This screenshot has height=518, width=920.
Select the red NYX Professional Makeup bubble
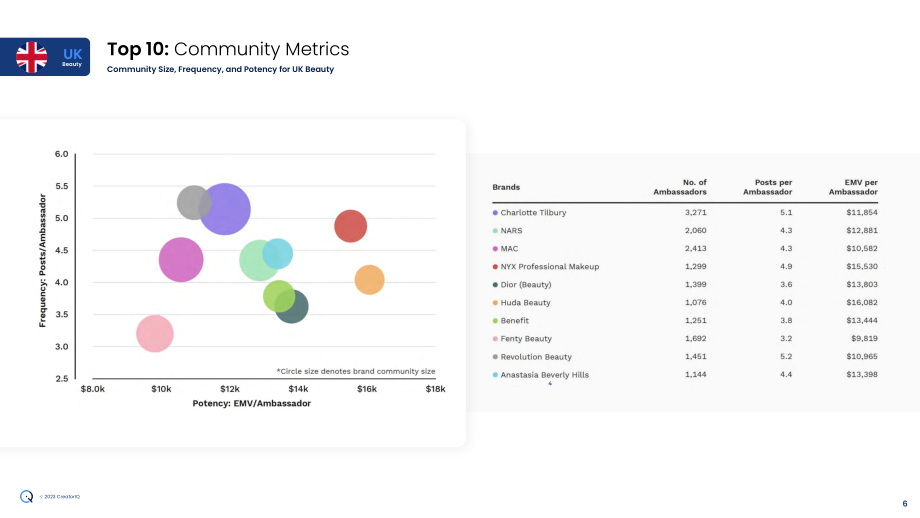coord(351,226)
